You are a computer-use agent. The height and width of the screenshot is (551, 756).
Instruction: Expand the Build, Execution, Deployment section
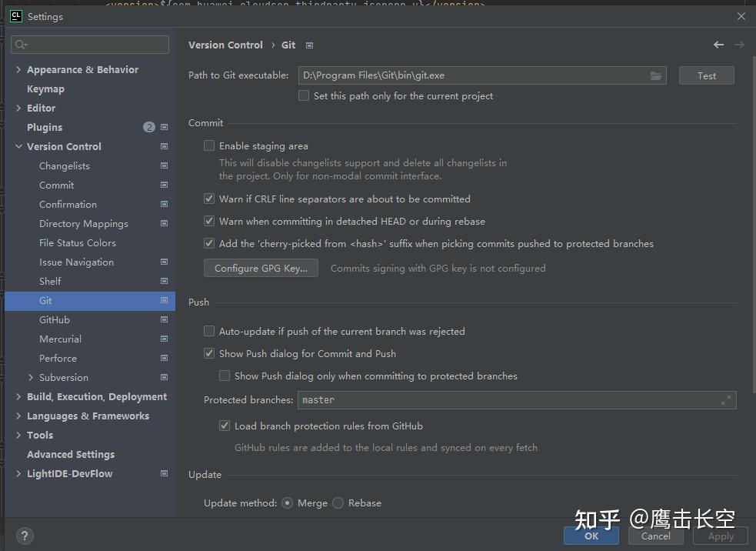click(18, 396)
